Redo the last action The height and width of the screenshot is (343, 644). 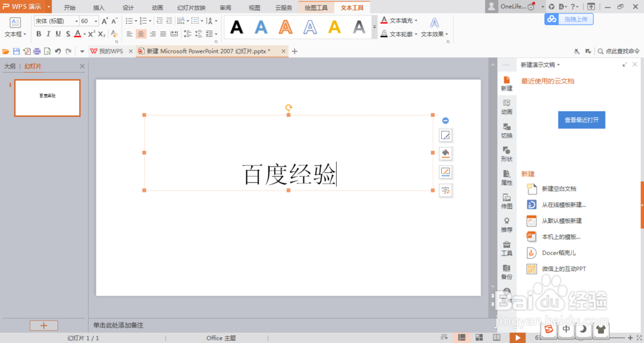coord(69,51)
